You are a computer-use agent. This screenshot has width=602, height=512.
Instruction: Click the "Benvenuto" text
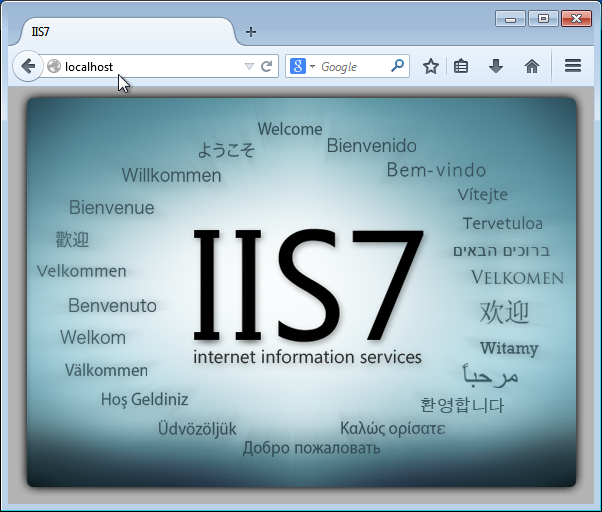click(x=112, y=306)
